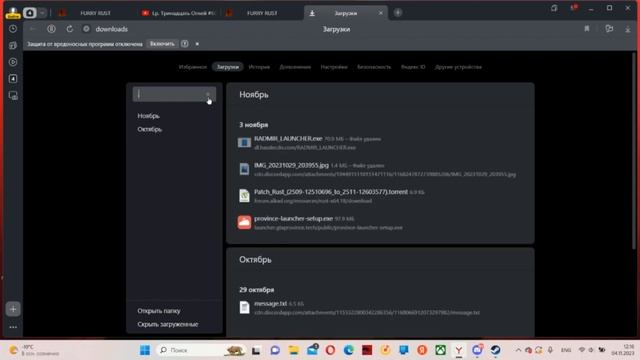640x360 pixels.
Task: Switch to the YouTube video tab
Action: [x=178, y=13]
